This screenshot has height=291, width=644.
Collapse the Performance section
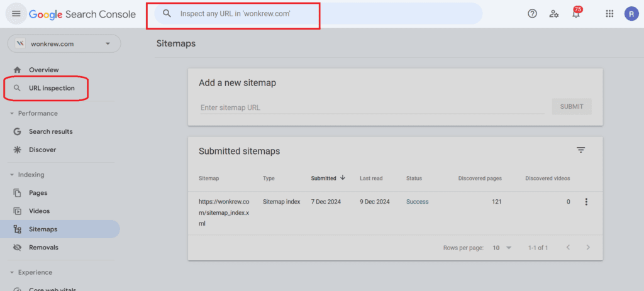click(35, 113)
